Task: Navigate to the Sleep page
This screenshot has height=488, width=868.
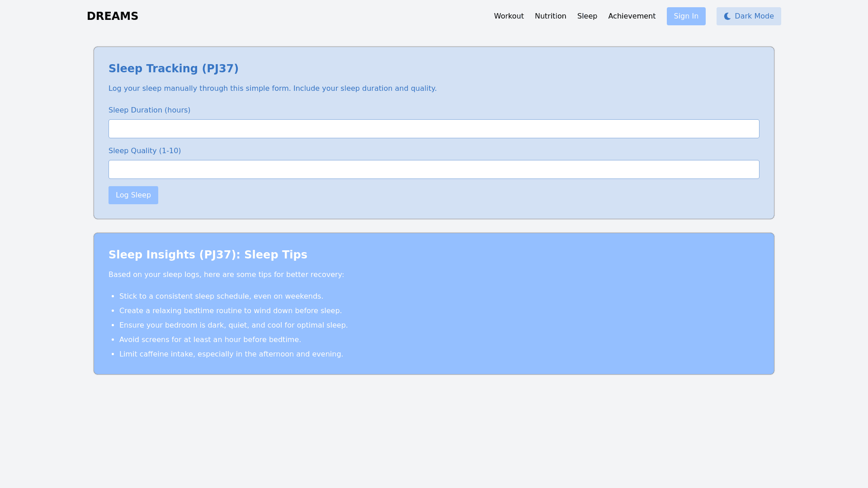Action: tap(587, 16)
